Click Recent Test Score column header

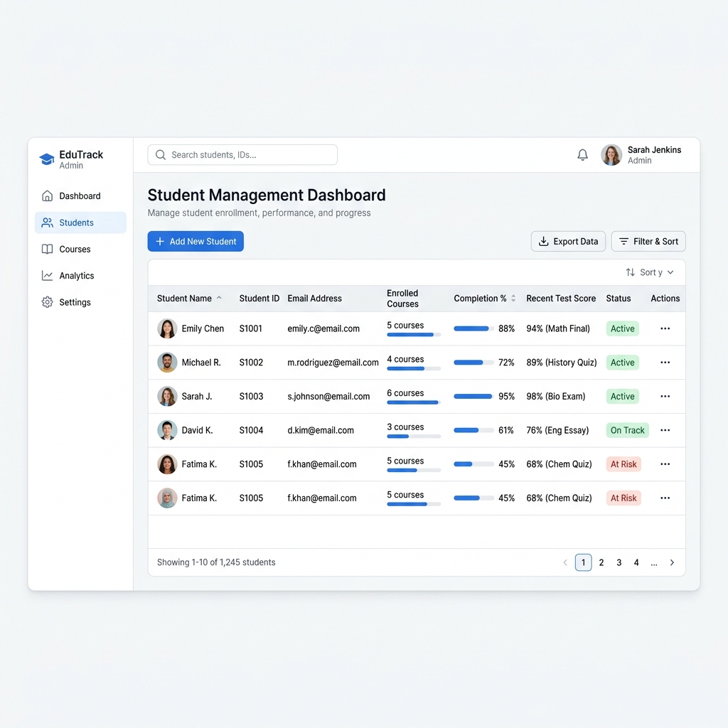click(x=561, y=299)
